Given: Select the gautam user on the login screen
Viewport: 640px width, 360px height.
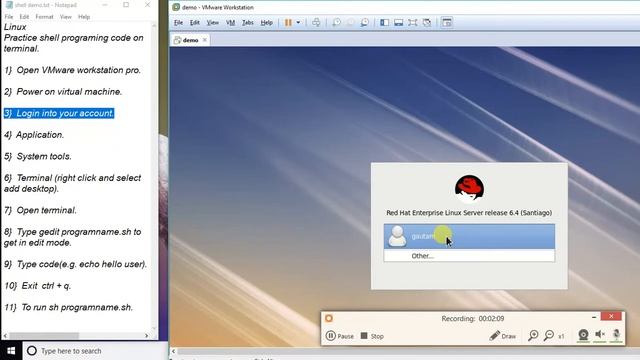Looking at the screenshot, I should pos(469,236).
